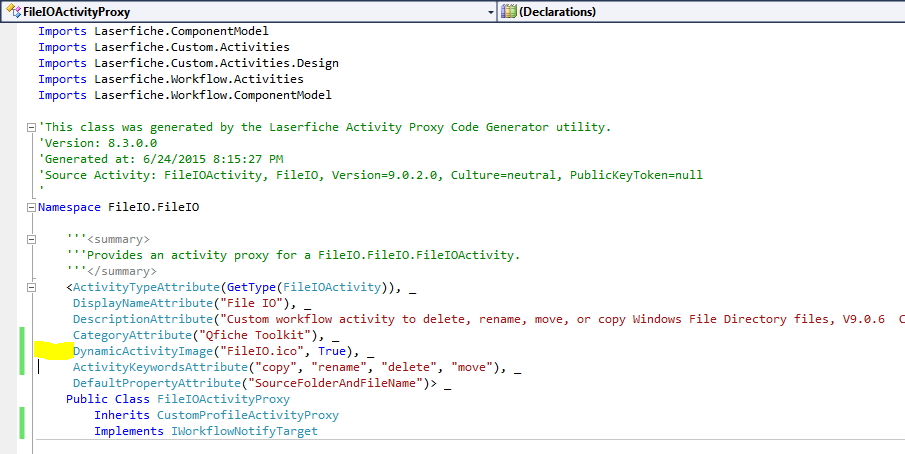The width and height of the screenshot is (905, 454).
Task: Click the "move" keyword string
Action: point(472,367)
